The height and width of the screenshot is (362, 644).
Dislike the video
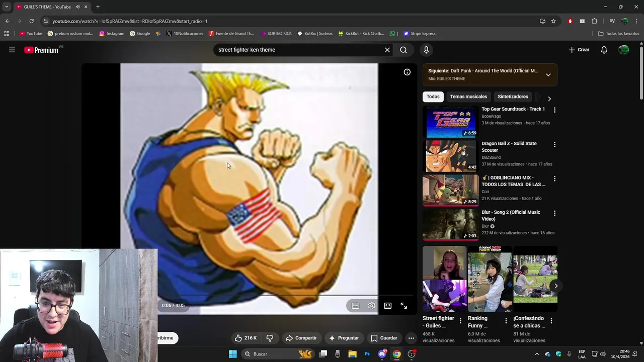pyautogui.click(x=270, y=338)
